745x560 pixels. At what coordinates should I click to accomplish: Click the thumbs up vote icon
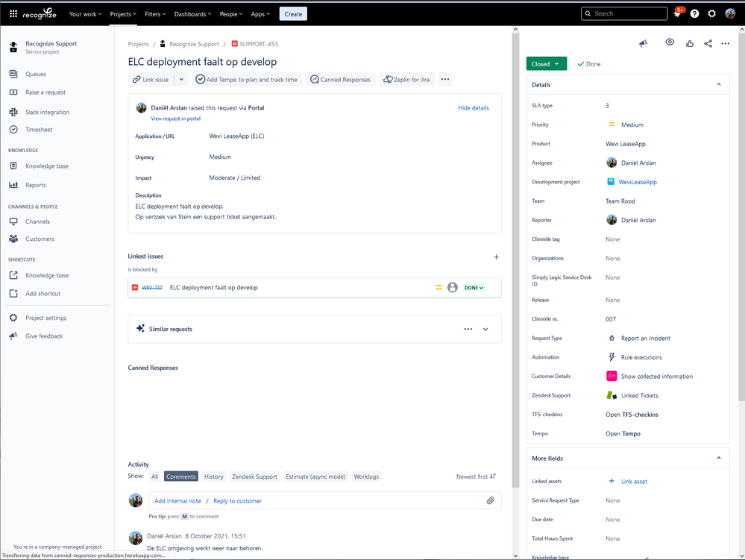tap(689, 44)
